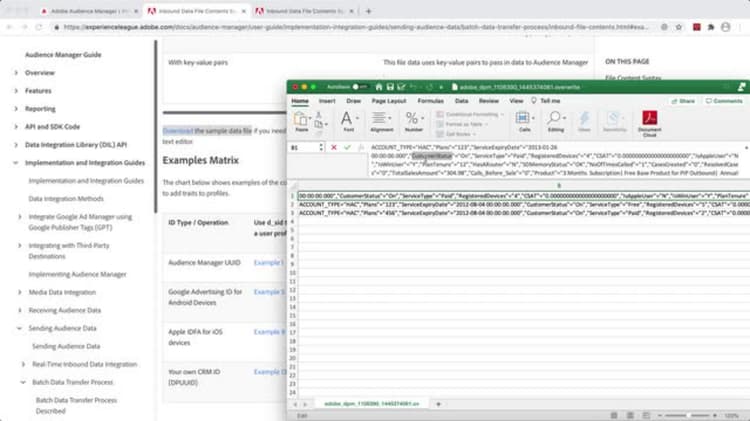750x421 pixels.
Task: Switch to the Formulas ribbon tab
Action: coord(430,101)
